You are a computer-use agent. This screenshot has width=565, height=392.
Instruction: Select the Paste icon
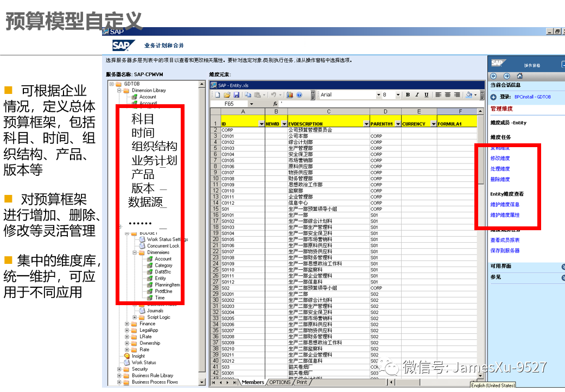257,94
